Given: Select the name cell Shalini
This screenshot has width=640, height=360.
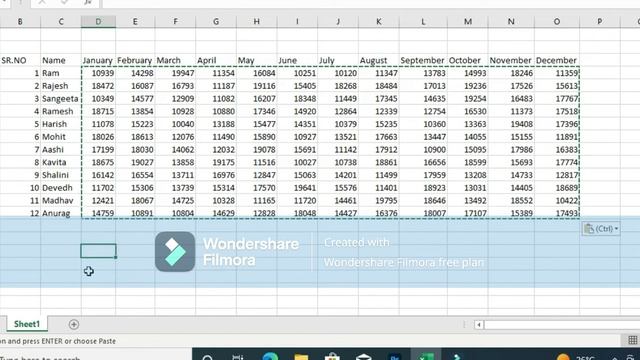Looking at the screenshot, I should pos(61,175).
